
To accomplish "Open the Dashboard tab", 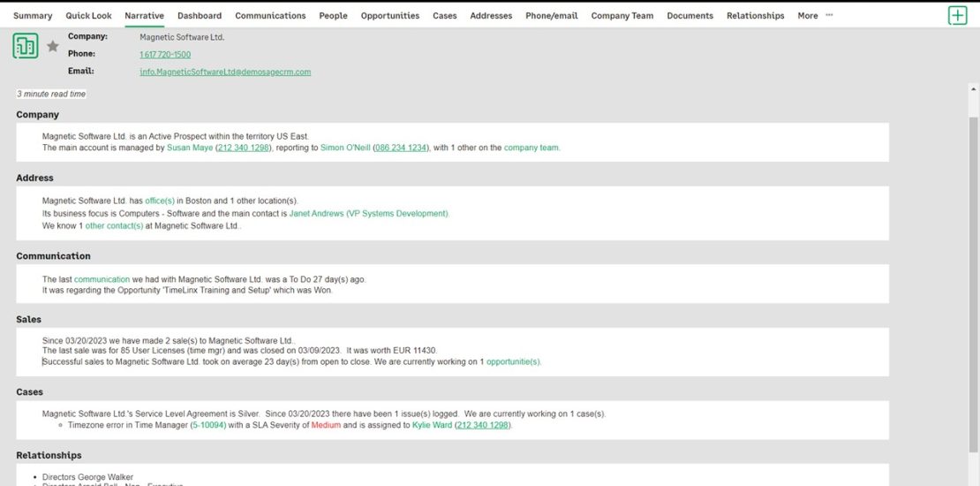I will point(200,16).
